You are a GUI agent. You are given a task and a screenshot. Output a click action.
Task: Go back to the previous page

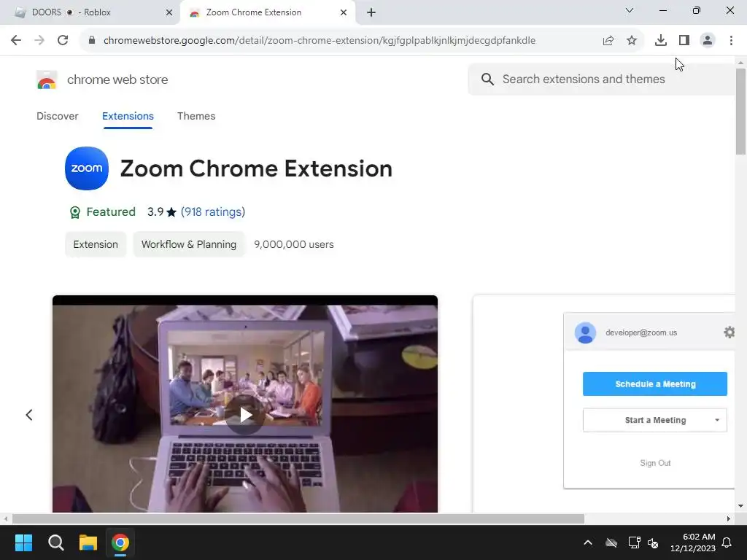point(16,41)
